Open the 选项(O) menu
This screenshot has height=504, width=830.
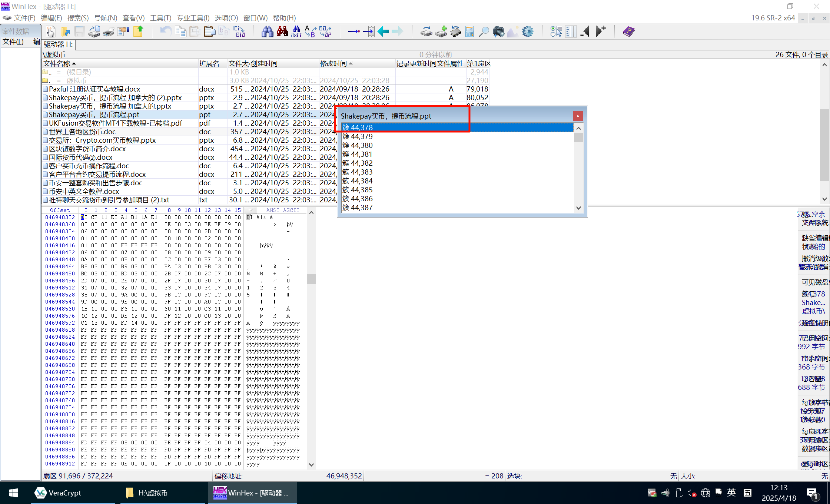tap(226, 18)
